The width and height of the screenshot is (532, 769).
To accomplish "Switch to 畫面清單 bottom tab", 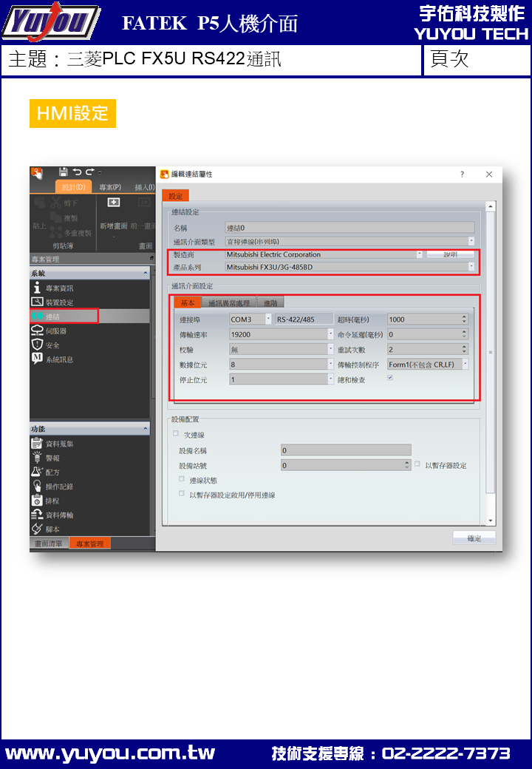I will (x=48, y=543).
